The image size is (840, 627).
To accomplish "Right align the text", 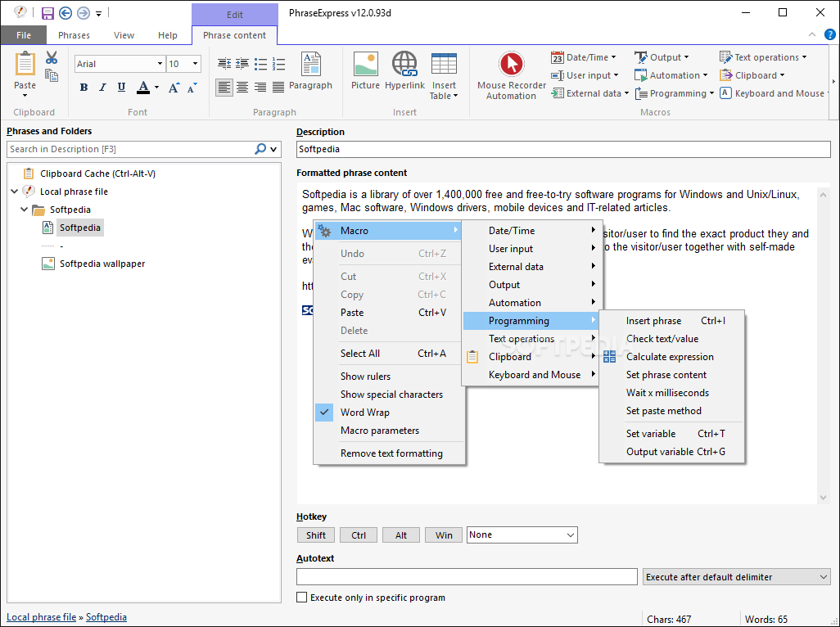I will pyautogui.click(x=260, y=87).
